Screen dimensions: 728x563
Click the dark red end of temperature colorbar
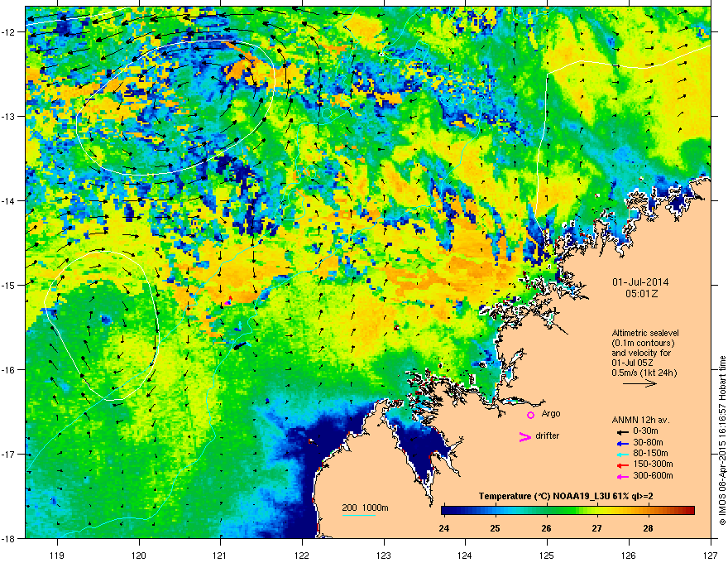tap(688, 511)
